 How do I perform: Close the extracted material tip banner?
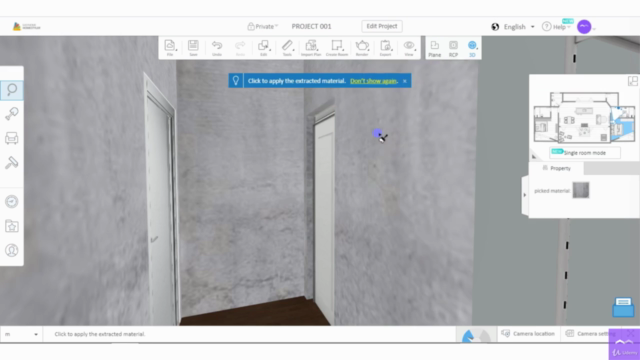pos(404,81)
